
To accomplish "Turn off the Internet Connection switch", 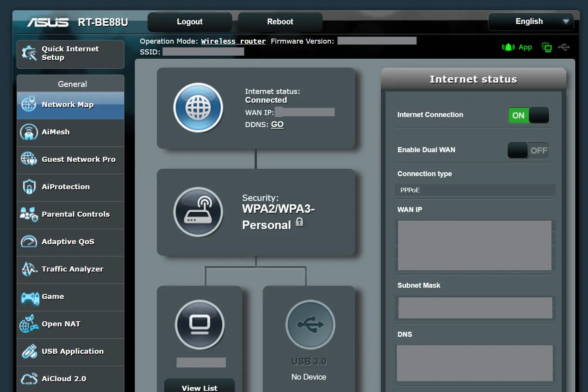I will point(529,115).
